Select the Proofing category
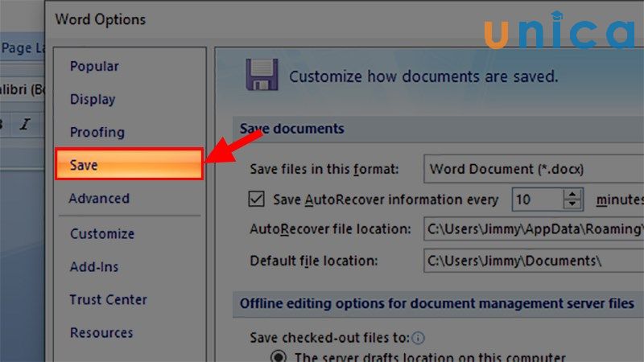The image size is (644, 362). click(x=97, y=132)
